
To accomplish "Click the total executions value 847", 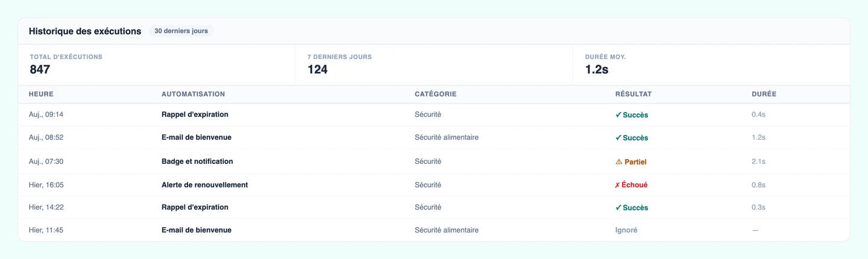I will click(40, 69).
